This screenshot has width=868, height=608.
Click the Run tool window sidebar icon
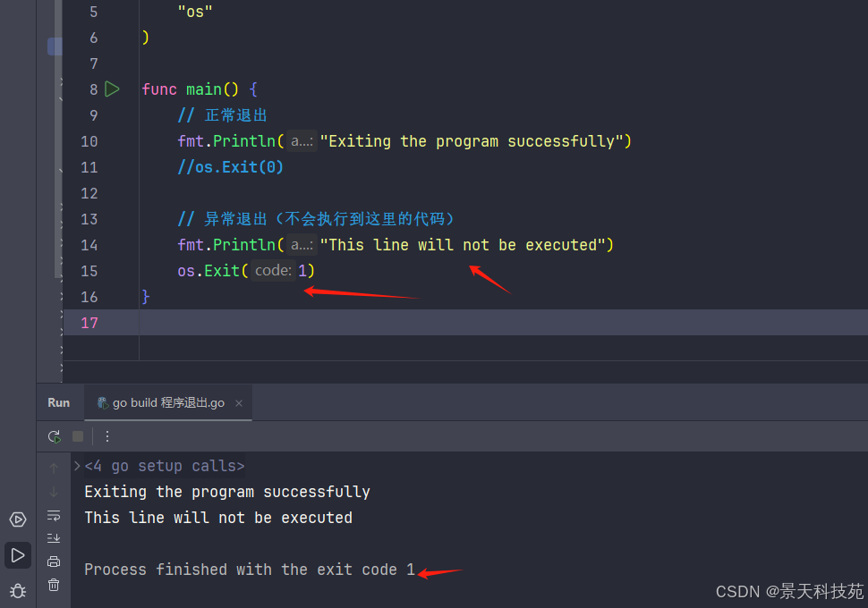pos(18,555)
